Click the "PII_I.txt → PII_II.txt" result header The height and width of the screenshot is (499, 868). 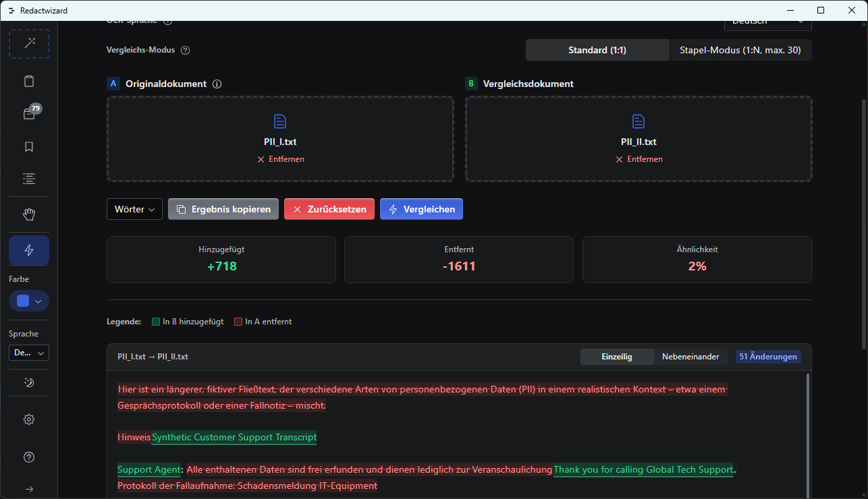[153, 357]
